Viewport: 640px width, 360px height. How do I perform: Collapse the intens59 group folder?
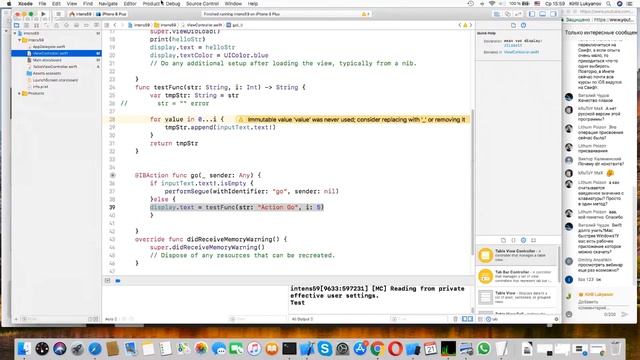[x=19, y=40]
